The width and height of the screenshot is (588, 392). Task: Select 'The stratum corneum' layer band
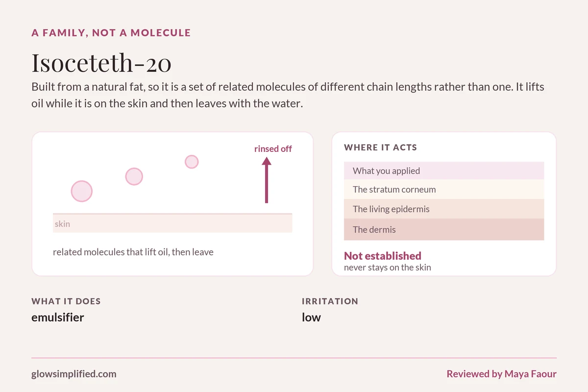click(x=444, y=189)
